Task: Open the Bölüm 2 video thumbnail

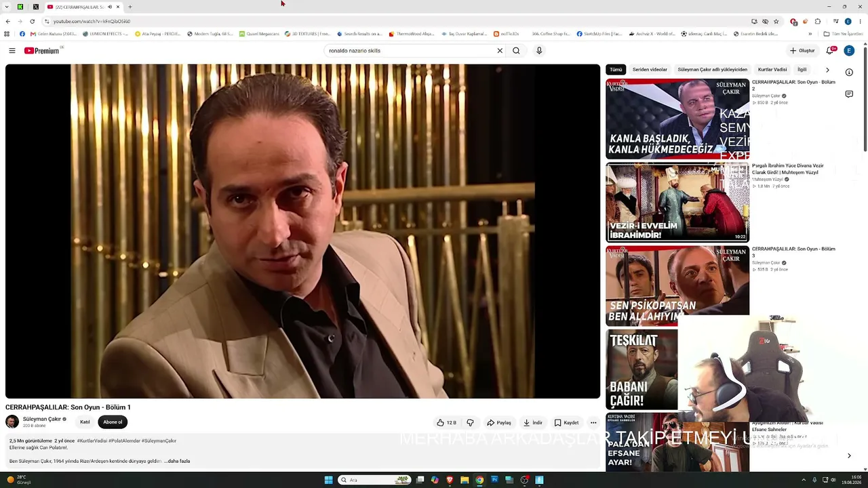Action: [677, 119]
